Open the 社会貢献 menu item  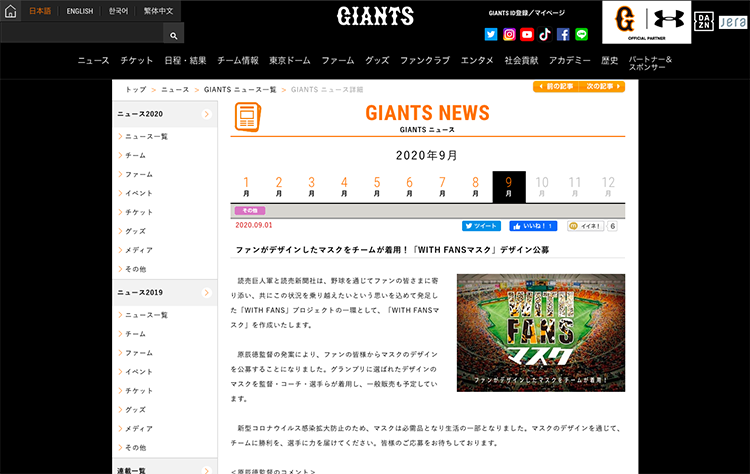coord(521,60)
